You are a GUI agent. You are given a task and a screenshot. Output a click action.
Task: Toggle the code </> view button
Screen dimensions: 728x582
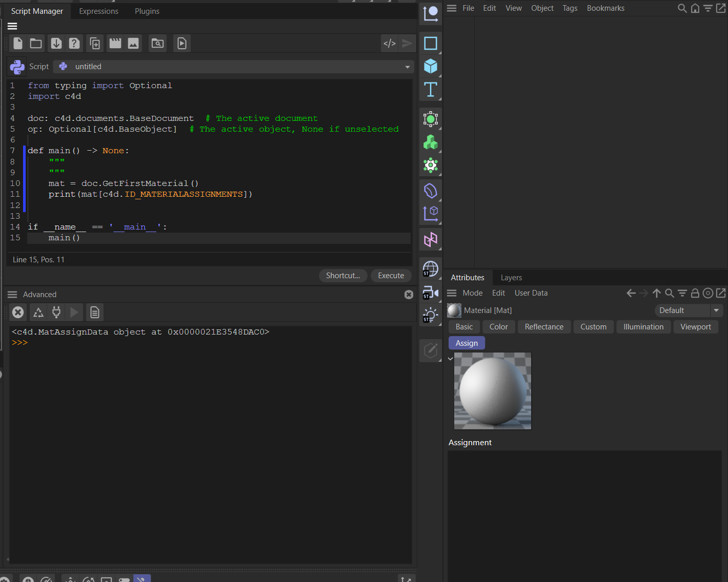coord(390,44)
